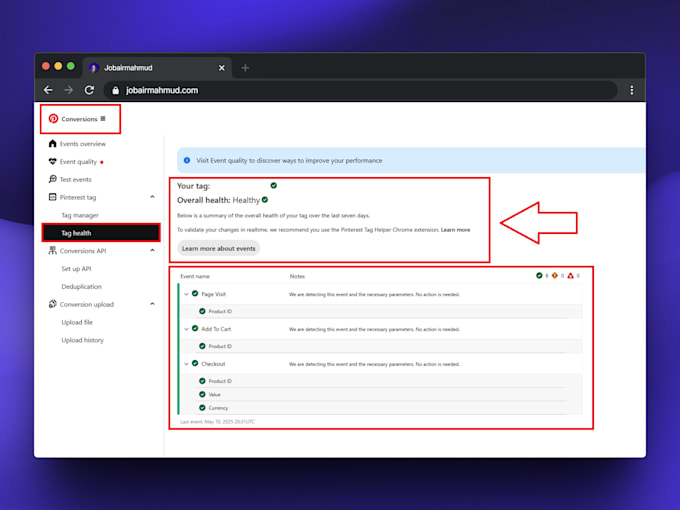Click the Add To Cart event name
The height and width of the screenshot is (510, 680).
pos(216,329)
